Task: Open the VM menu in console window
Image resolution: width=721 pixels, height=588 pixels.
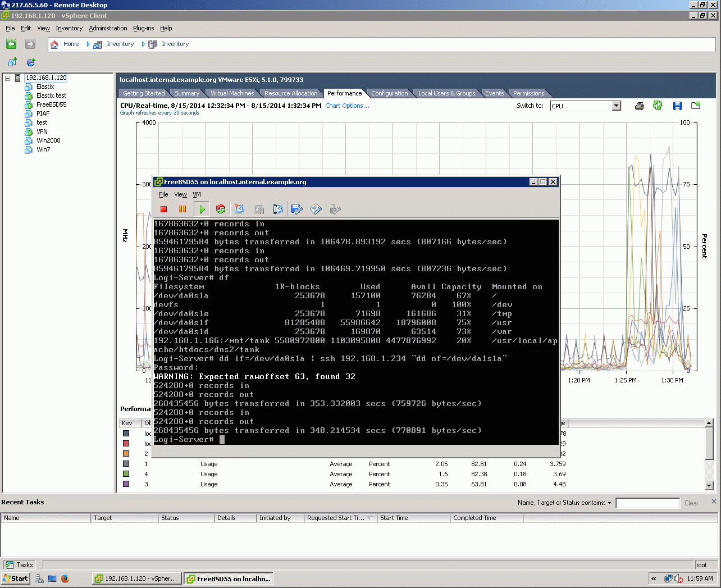Action: click(x=197, y=195)
